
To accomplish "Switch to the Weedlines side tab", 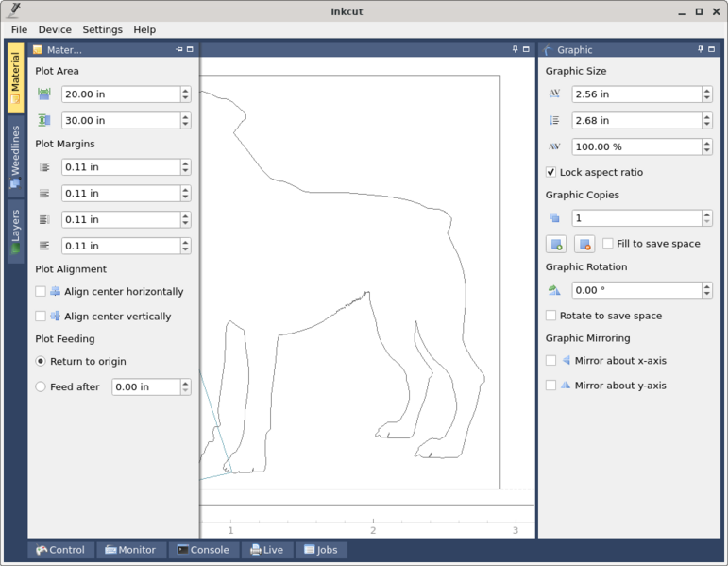I will pyautogui.click(x=15, y=157).
